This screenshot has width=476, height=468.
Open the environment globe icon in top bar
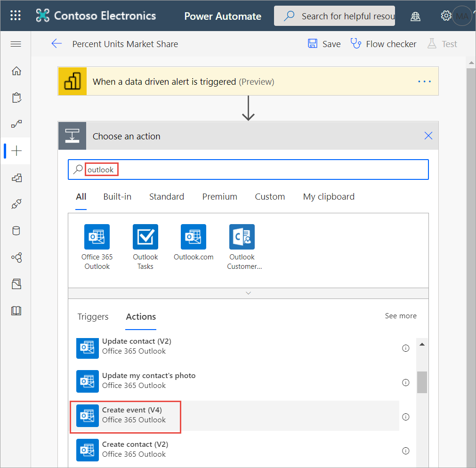(x=415, y=16)
